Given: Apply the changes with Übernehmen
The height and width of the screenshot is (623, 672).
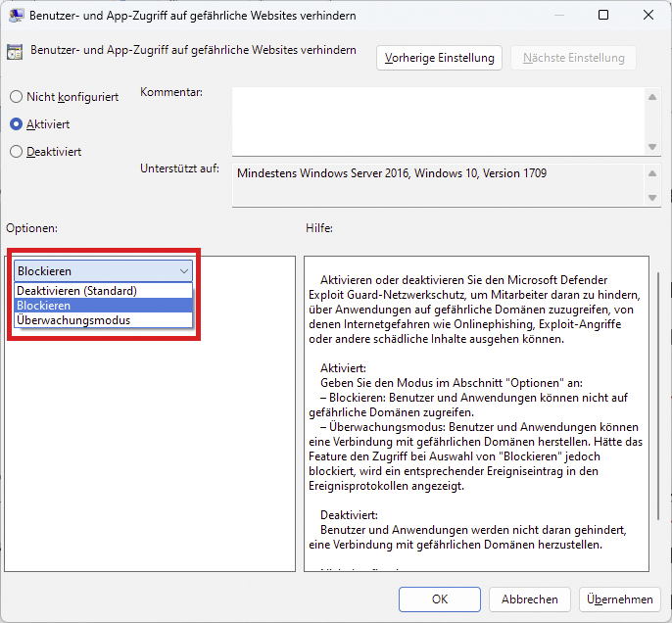Looking at the screenshot, I should click(x=620, y=599).
